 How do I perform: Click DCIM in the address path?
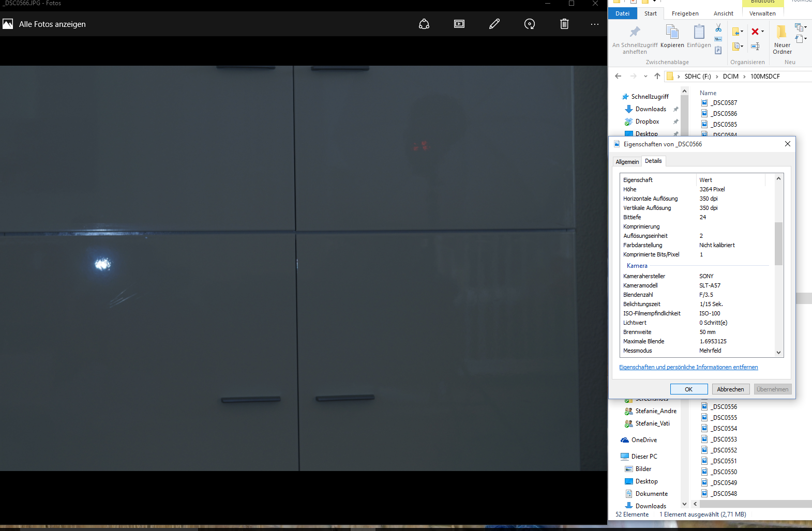(x=731, y=76)
